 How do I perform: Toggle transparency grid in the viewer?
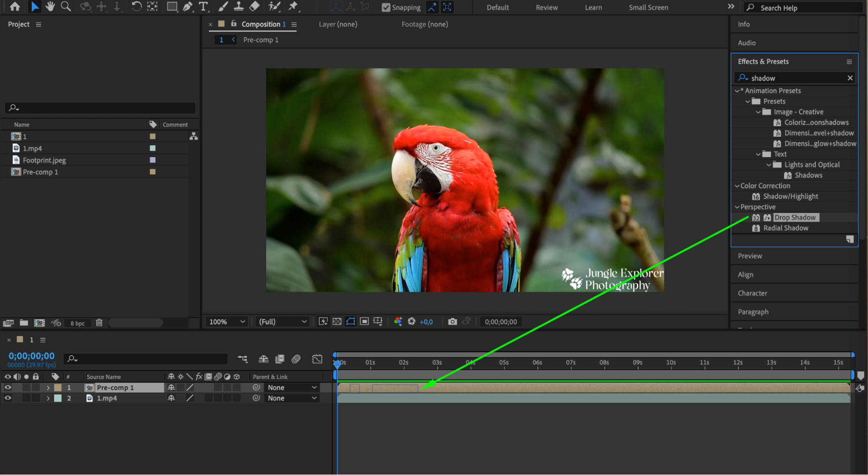337,321
